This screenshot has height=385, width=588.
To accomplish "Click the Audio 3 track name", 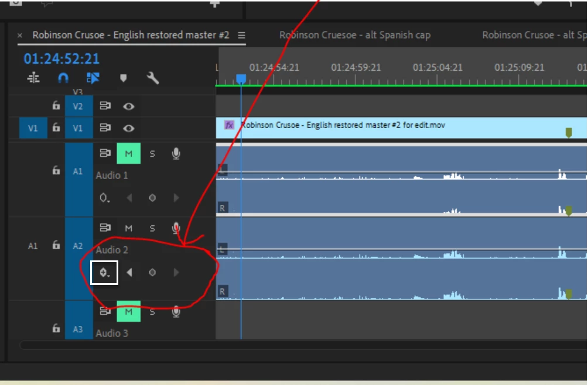I will coord(112,333).
